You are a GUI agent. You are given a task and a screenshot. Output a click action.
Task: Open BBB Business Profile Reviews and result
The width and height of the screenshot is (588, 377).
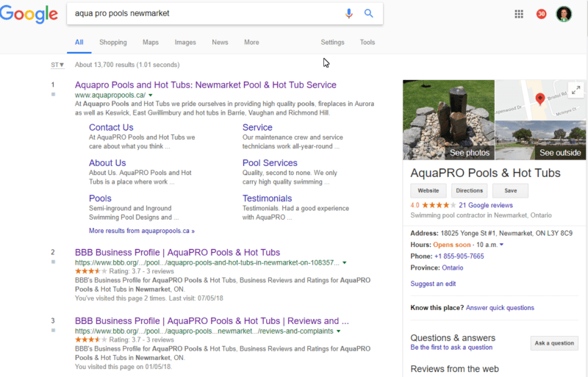[212, 321]
